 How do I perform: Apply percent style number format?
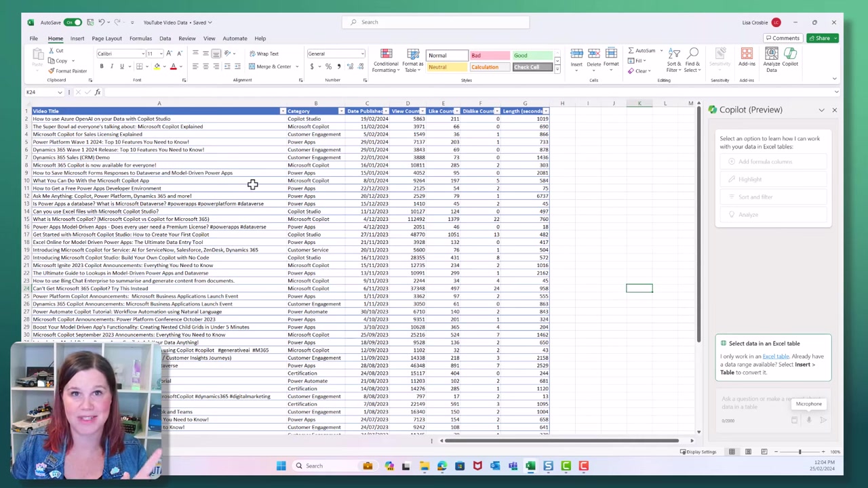(x=328, y=66)
